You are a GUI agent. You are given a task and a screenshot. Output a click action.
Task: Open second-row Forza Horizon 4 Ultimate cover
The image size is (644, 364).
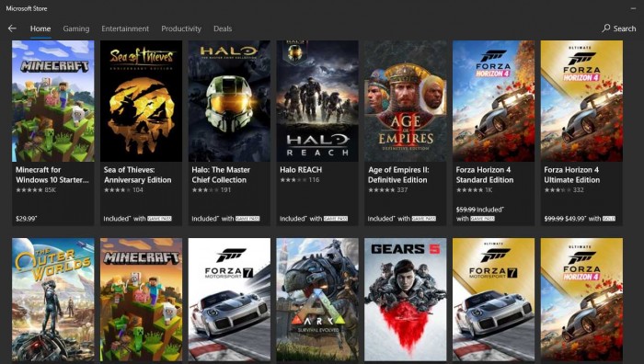point(581,300)
